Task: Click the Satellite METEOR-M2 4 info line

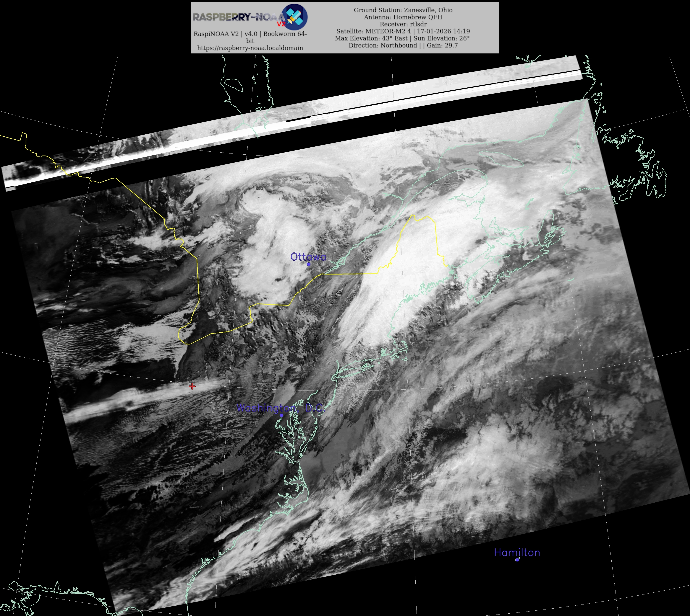Action: [403, 31]
